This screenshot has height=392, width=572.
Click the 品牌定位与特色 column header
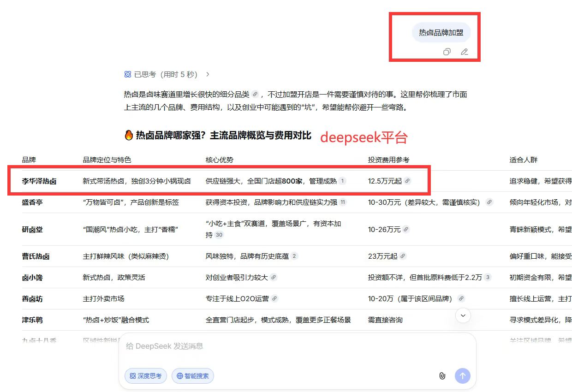[107, 160]
